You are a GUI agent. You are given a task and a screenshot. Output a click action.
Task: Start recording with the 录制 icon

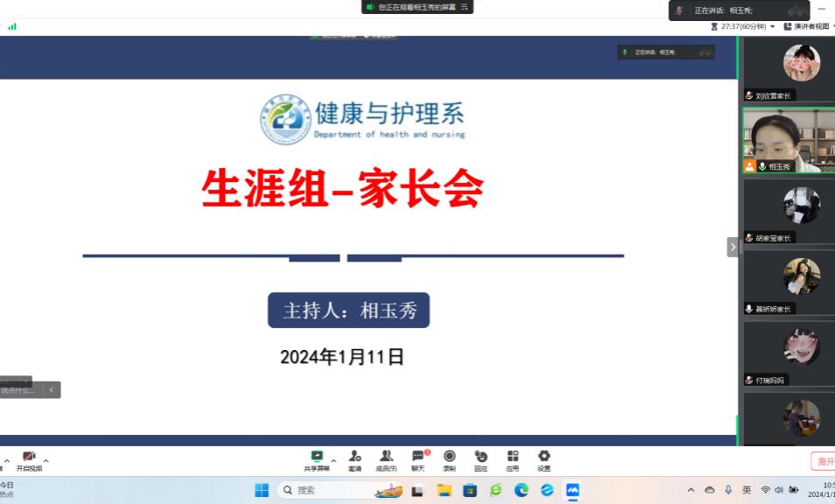[449, 460]
